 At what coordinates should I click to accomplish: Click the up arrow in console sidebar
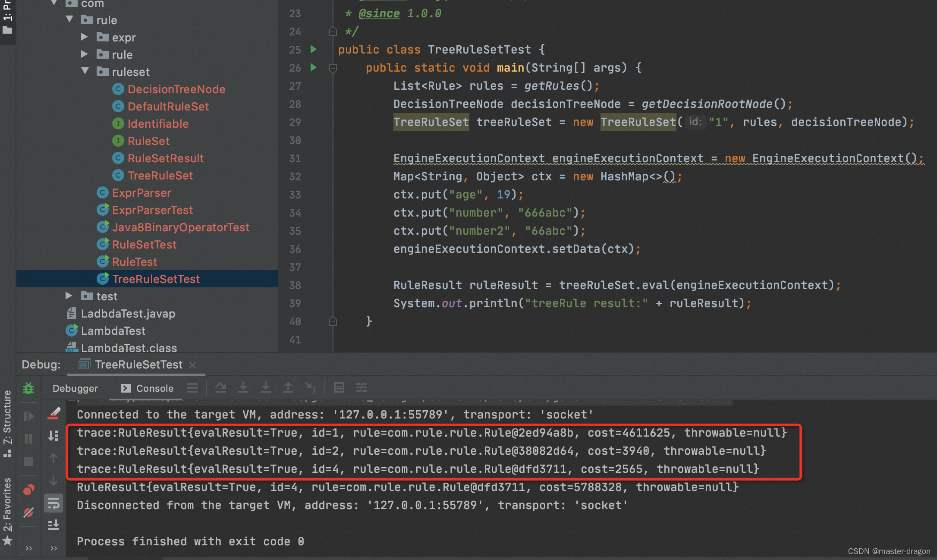53,458
